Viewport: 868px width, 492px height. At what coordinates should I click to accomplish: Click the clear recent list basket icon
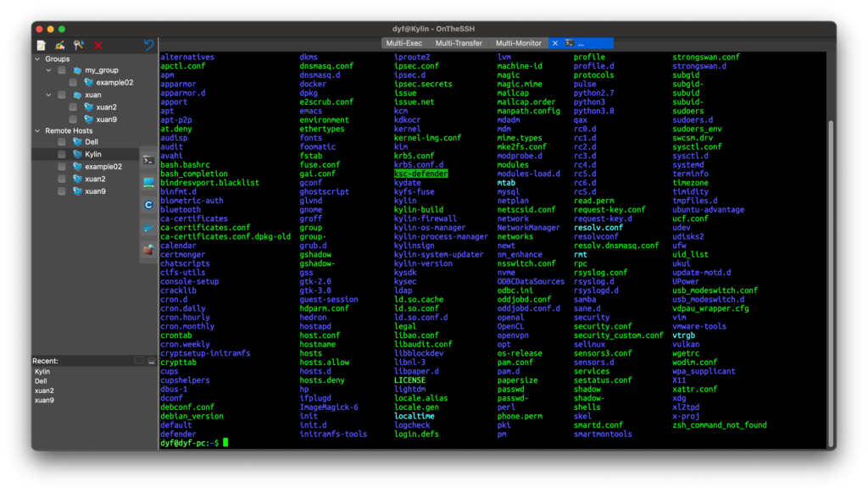(151, 361)
